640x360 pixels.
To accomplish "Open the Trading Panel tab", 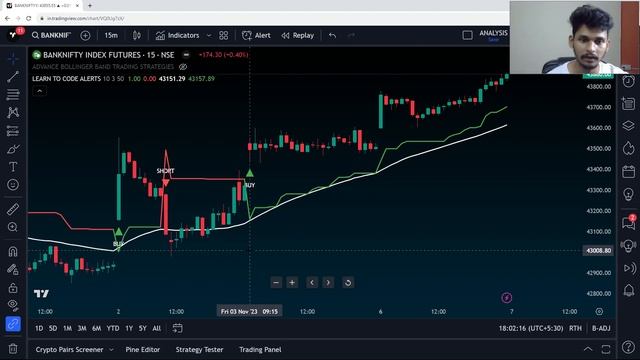I will click(260, 349).
